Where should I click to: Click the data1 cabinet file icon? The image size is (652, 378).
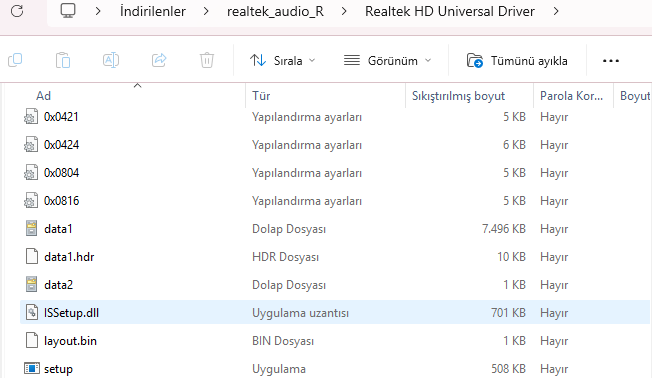31,229
